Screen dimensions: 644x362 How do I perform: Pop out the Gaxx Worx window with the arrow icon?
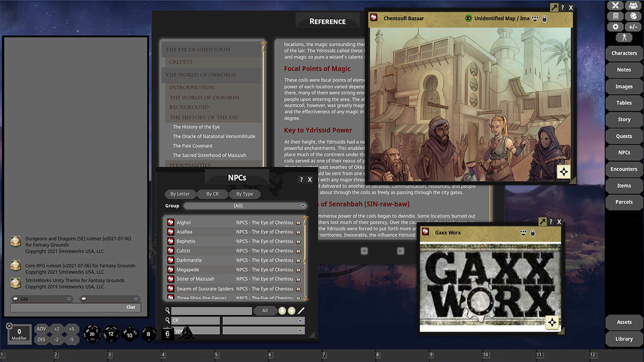pos(543,221)
